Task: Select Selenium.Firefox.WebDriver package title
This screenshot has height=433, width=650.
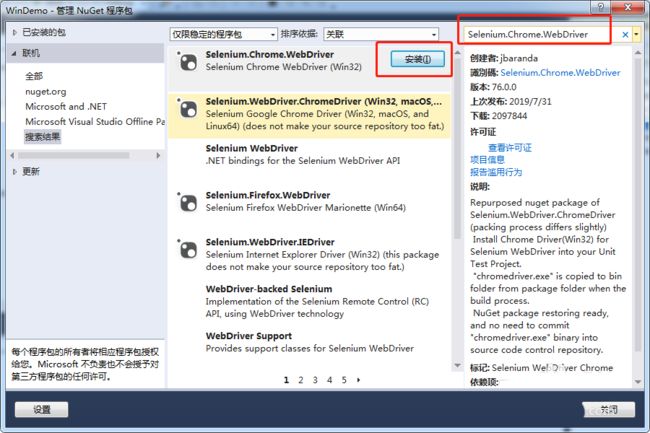Action: pos(268,195)
